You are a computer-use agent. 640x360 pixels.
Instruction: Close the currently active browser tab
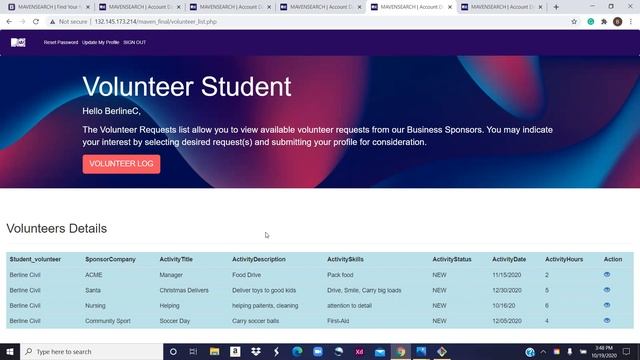coord(450,7)
